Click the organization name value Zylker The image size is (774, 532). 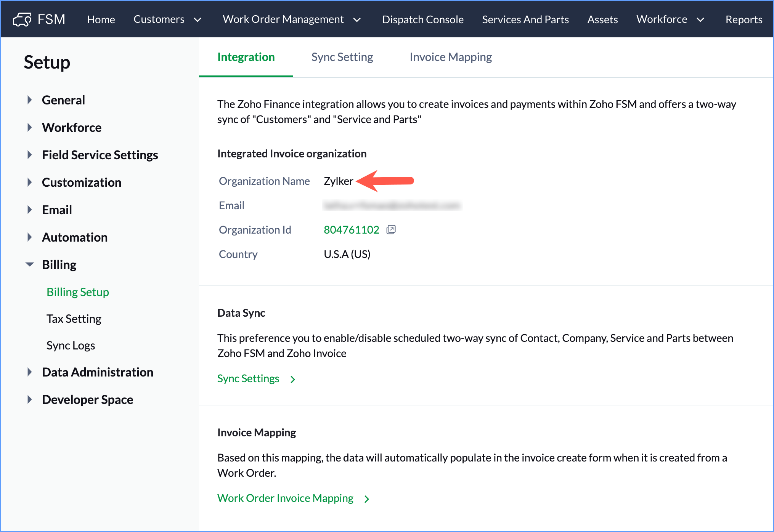point(339,181)
